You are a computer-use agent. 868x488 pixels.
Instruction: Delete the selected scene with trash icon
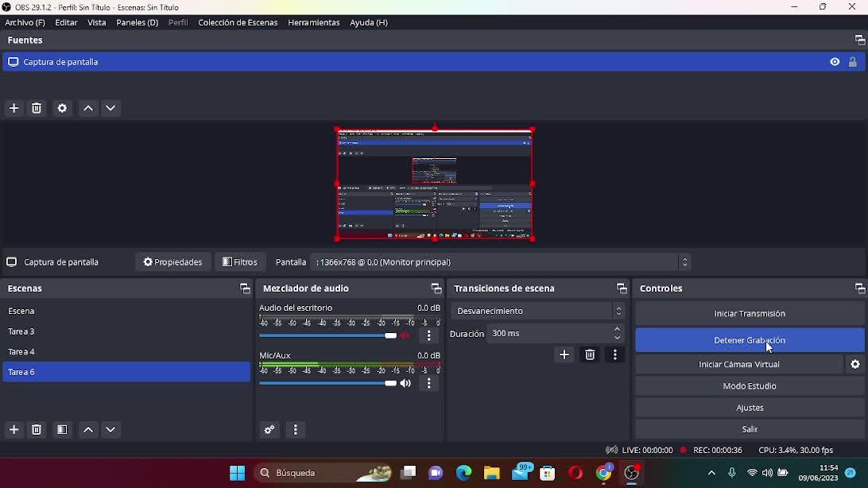(x=37, y=429)
